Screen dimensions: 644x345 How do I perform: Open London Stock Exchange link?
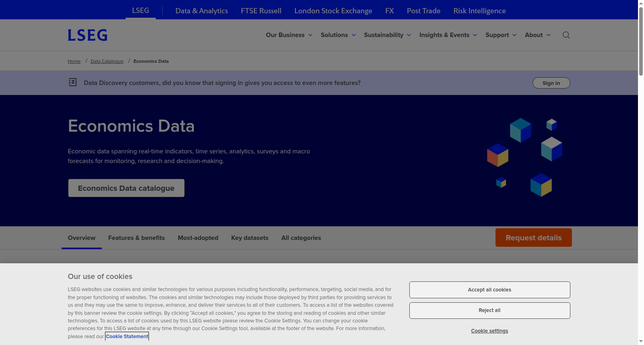coord(333,11)
